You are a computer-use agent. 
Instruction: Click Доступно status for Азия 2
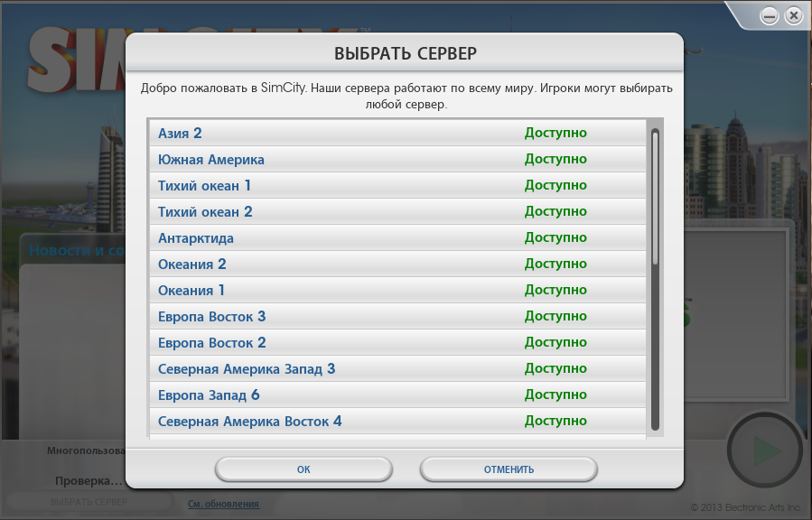(555, 133)
